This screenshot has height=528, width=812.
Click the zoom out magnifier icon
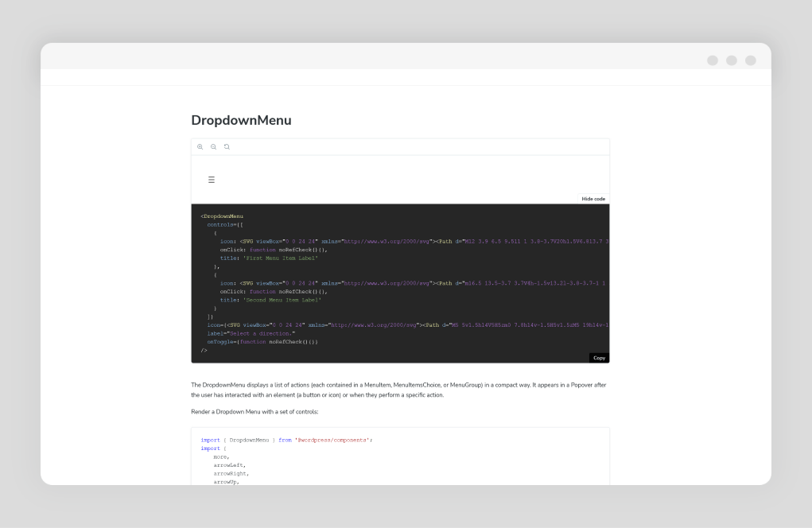(x=213, y=147)
